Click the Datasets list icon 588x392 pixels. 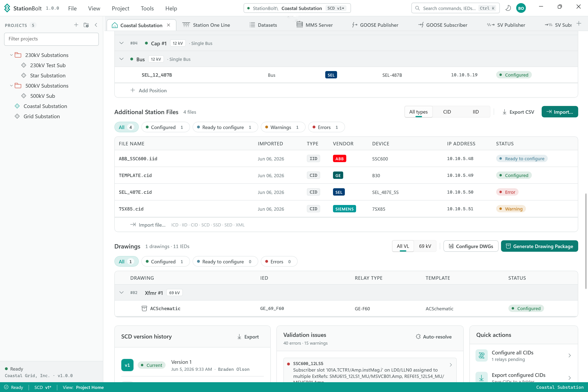point(252,25)
